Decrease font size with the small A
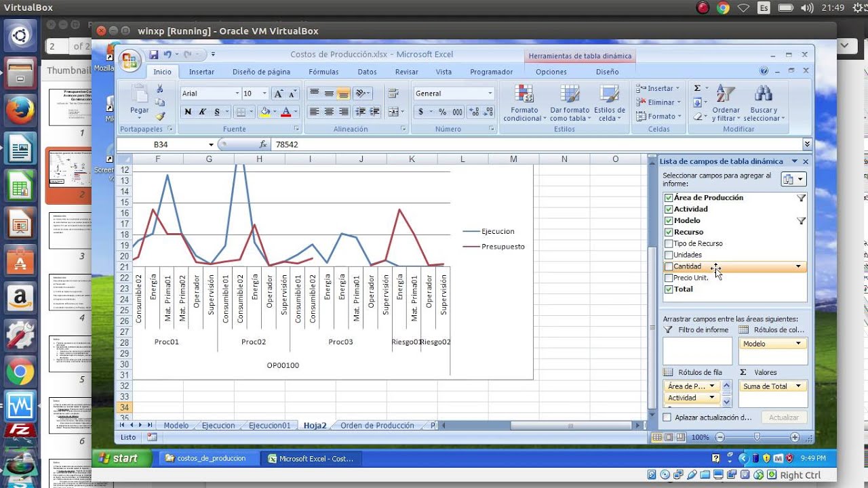 (x=292, y=94)
